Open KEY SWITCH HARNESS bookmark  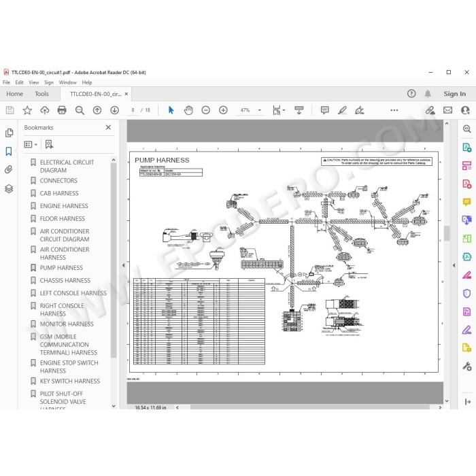click(70, 381)
